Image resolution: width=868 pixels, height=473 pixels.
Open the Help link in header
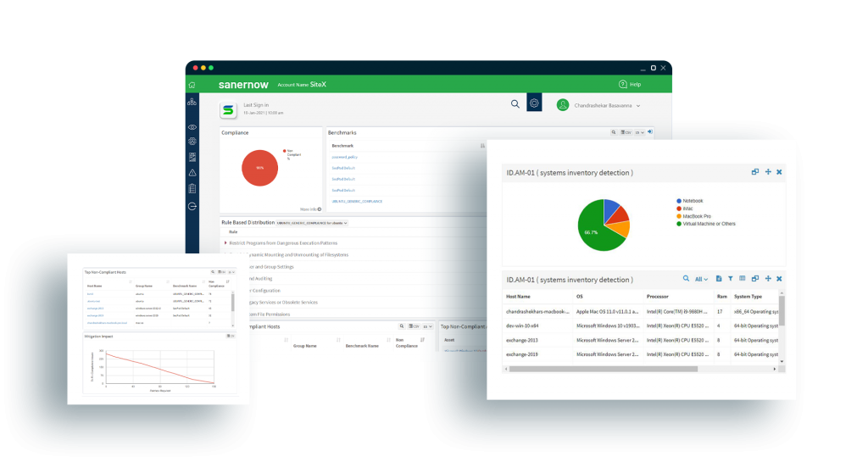coord(630,84)
